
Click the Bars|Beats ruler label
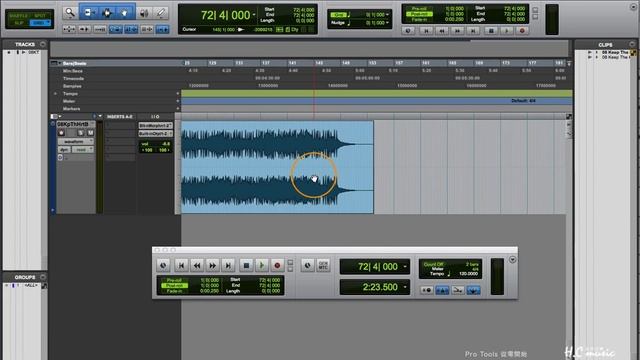click(x=75, y=63)
